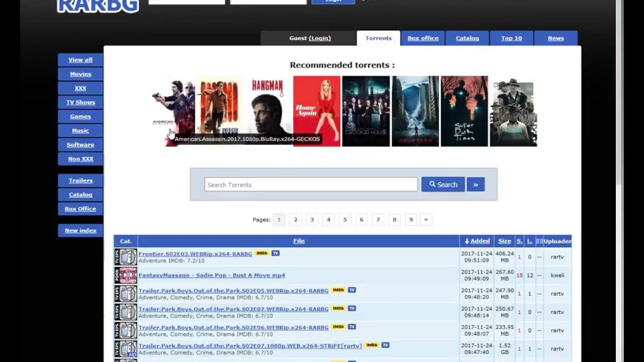This screenshot has height=362, width=644.
Task: Click category icon on the 1080p STRiFE row
Action: (x=125, y=349)
